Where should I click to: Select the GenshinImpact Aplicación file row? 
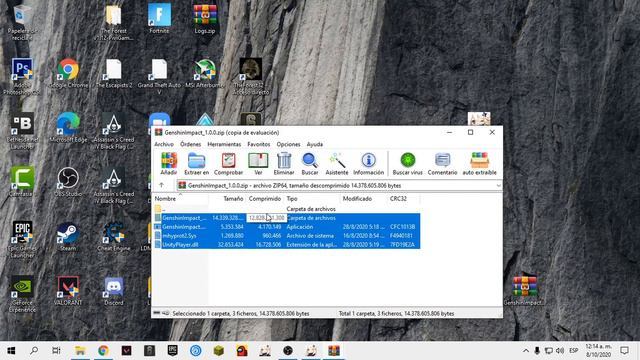pyautogui.click(x=287, y=227)
